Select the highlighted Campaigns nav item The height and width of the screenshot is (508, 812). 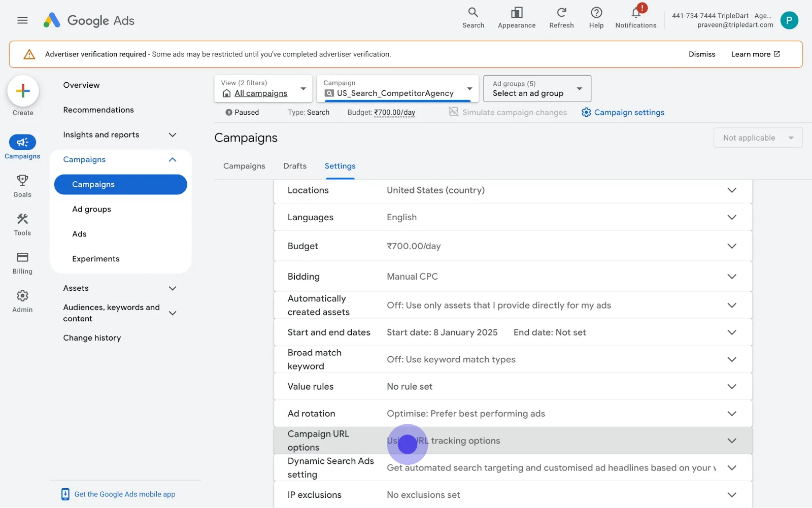(x=121, y=185)
